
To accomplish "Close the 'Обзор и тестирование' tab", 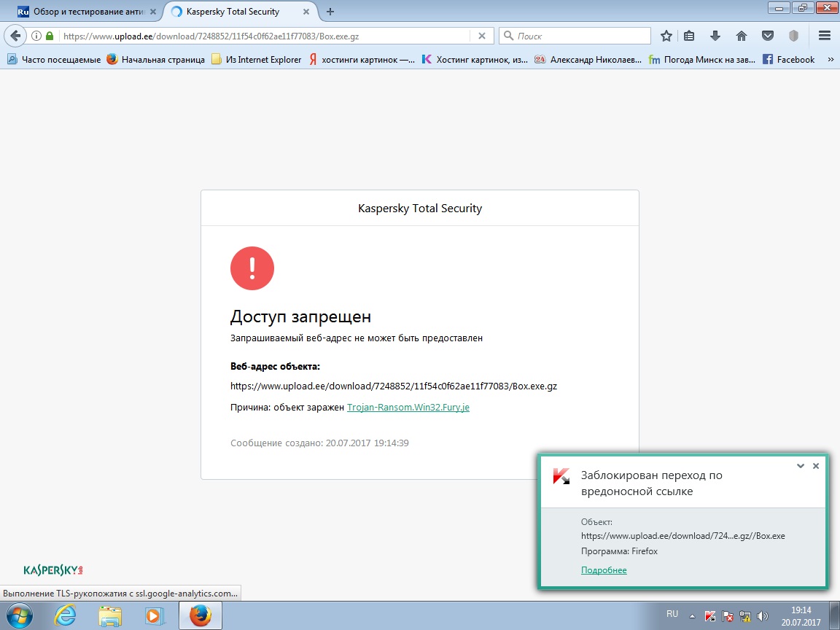I will pos(152,12).
